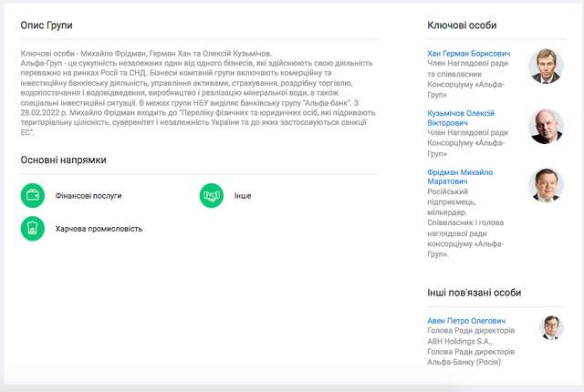Open the Фінансові послуги direction label

[89, 196]
